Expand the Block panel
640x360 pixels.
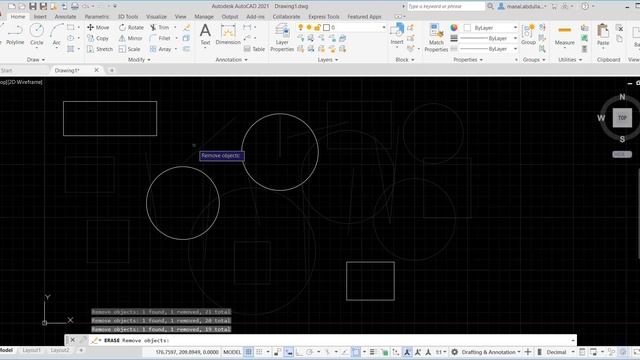405,60
